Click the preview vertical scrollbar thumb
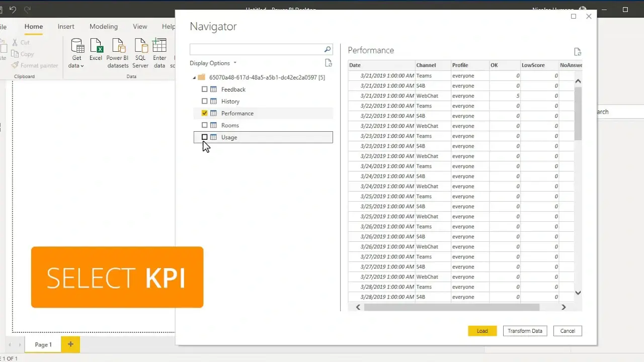 click(578, 113)
